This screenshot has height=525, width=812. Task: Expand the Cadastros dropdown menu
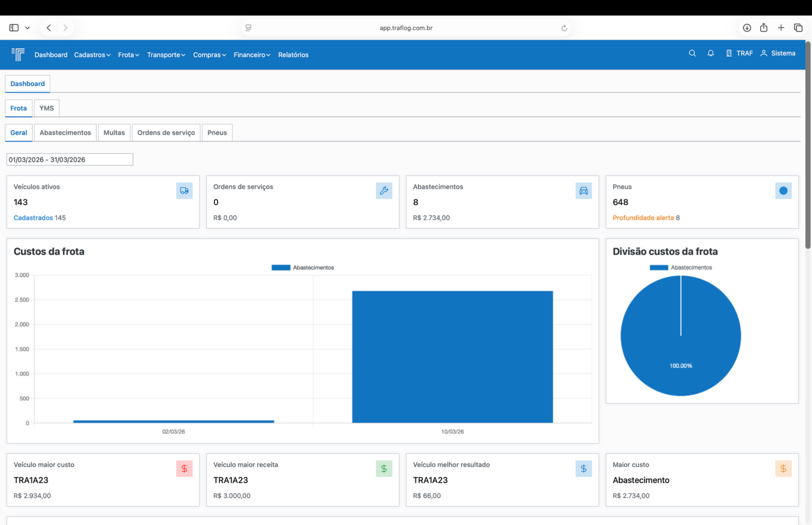(x=92, y=55)
